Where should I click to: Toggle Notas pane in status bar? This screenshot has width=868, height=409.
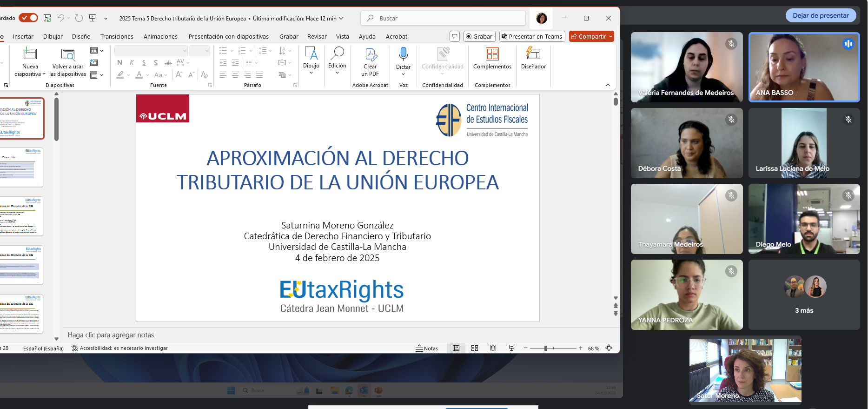(x=427, y=348)
